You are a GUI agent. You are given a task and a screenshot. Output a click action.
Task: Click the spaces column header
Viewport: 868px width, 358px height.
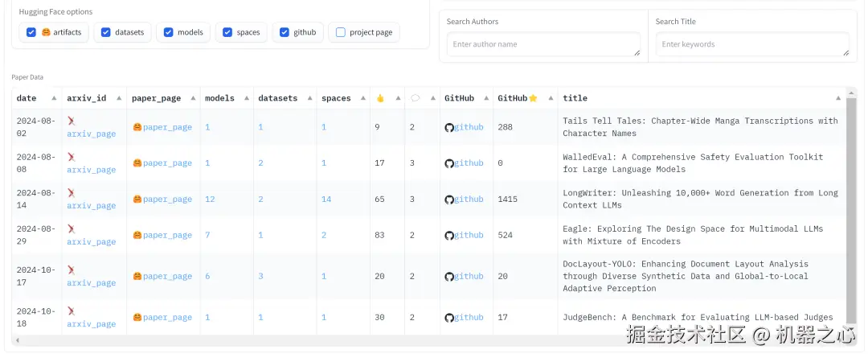pos(336,98)
